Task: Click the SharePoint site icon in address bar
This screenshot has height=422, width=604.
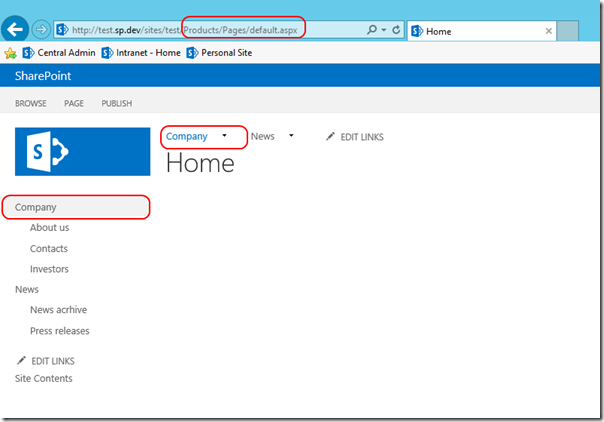Action: pyautogui.click(x=62, y=30)
